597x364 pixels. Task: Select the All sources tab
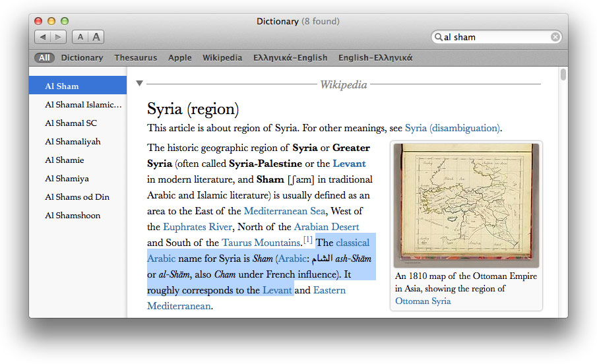[x=44, y=57]
